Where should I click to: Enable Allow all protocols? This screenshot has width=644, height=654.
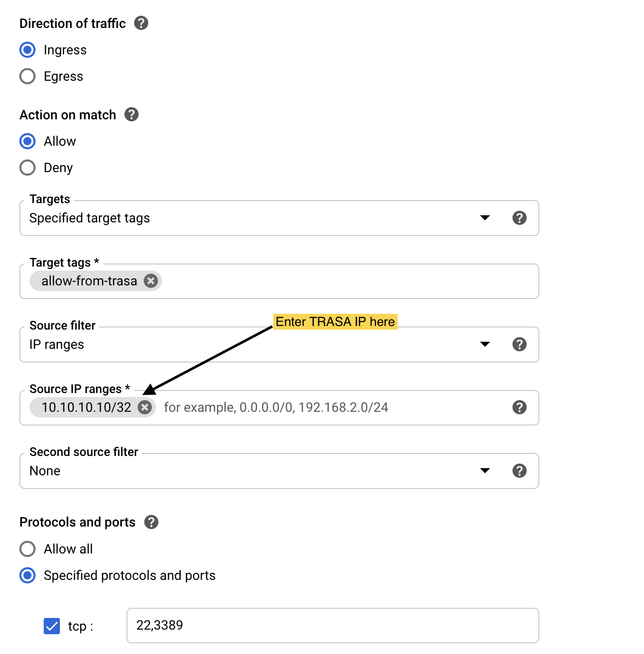27,549
